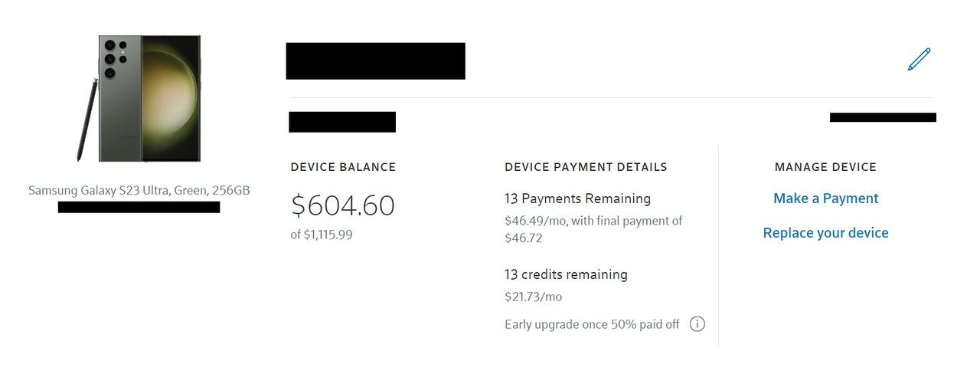This screenshot has width=980, height=374.
Task: Click the Make a Payment link
Action: point(825,198)
